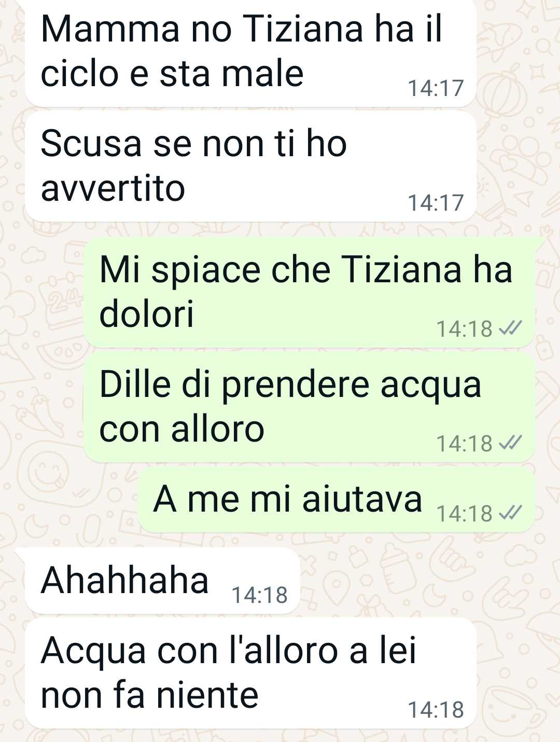Tap the word 'avvertito' in the second message
The height and width of the screenshot is (742, 560).
(x=113, y=188)
